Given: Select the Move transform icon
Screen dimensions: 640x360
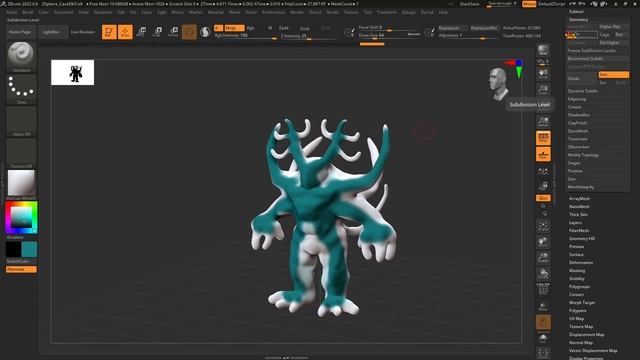Looking at the screenshot, I should [141, 32].
